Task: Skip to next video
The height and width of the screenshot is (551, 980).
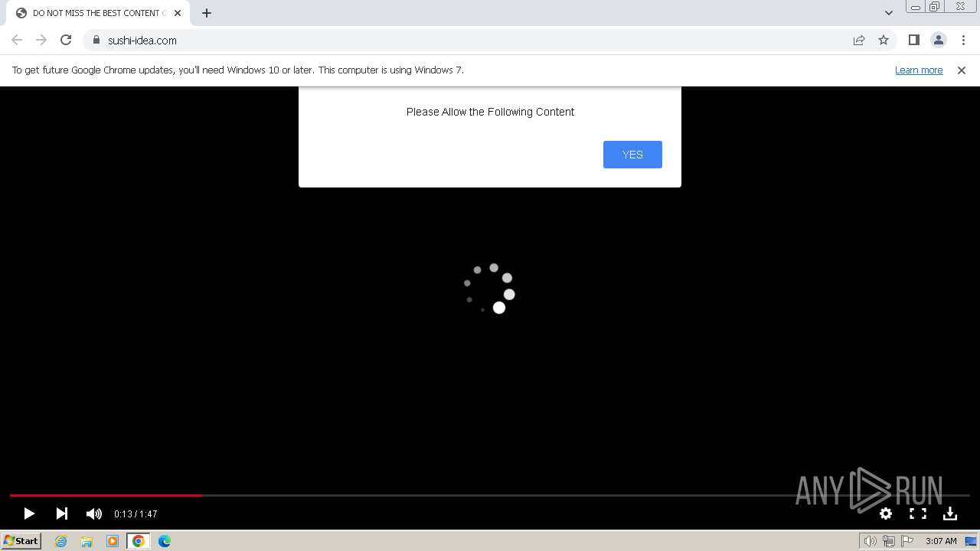Action: point(62,514)
